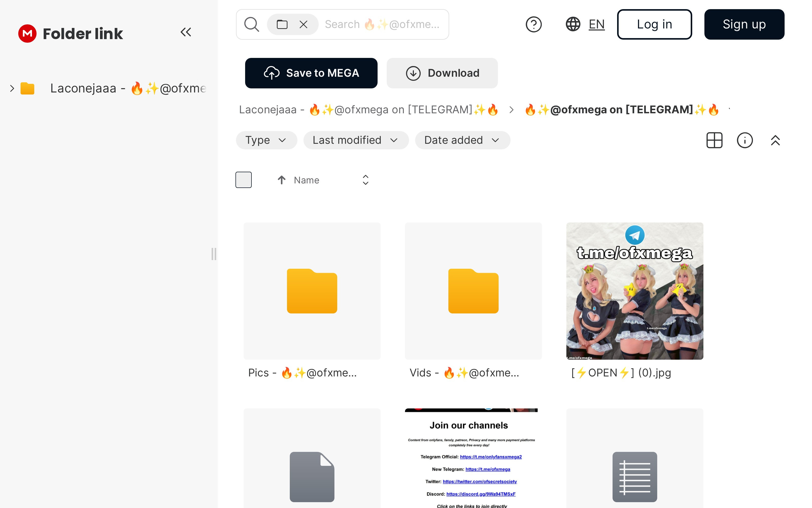
Task: Click the sort direction up arrow
Action: (281, 180)
